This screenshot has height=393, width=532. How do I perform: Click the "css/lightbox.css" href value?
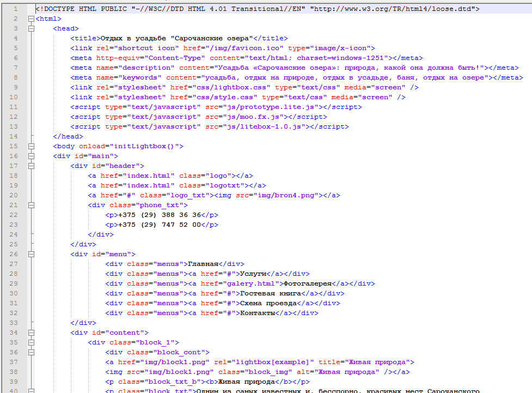pos(231,88)
